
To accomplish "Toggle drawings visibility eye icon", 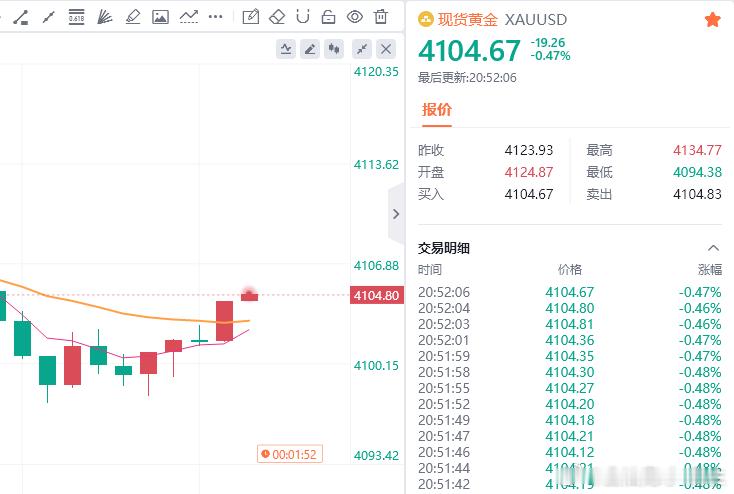I will point(355,17).
